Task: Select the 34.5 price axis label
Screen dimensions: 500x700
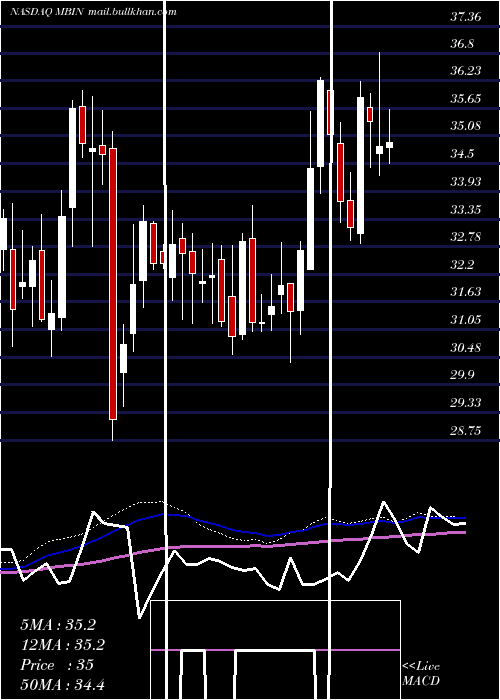Action: point(462,154)
